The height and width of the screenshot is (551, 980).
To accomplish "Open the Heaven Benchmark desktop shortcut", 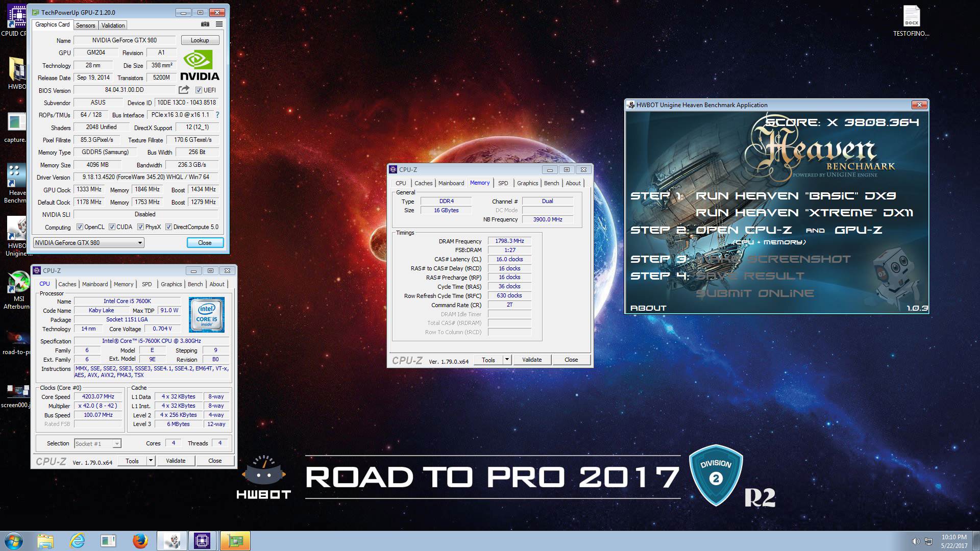I will [15, 184].
